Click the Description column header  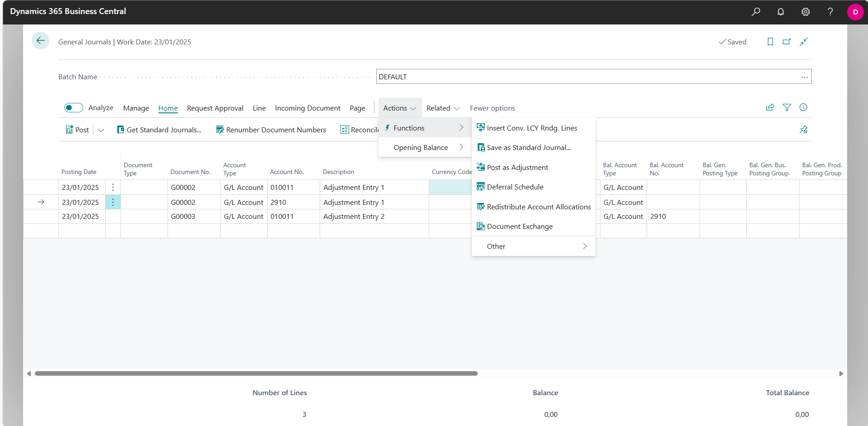[338, 172]
